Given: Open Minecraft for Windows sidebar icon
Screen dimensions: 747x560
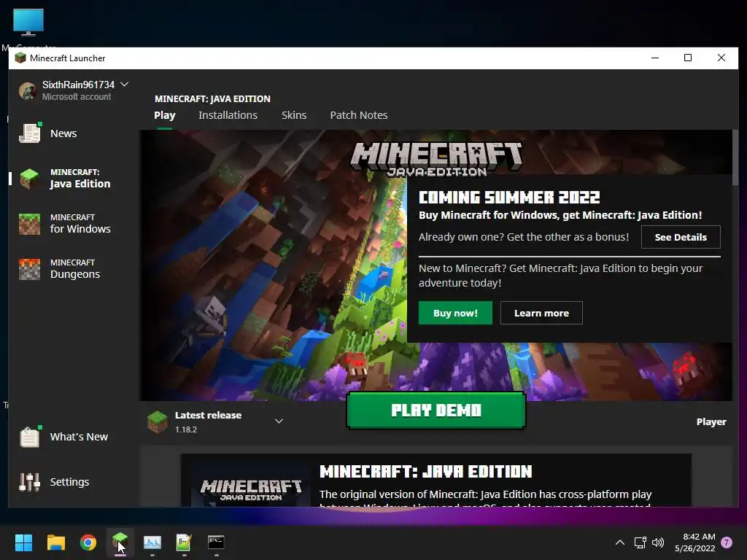Looking at the screenshot, I should (x=29, y=224).
